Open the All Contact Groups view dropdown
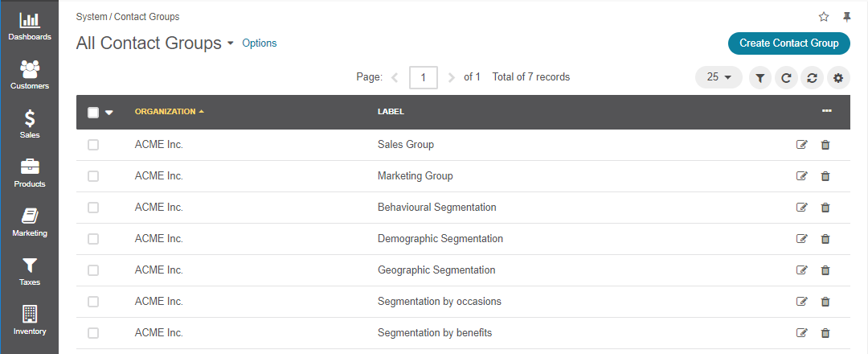The height and width of the screenshot is (354, 868). [231, 43]
